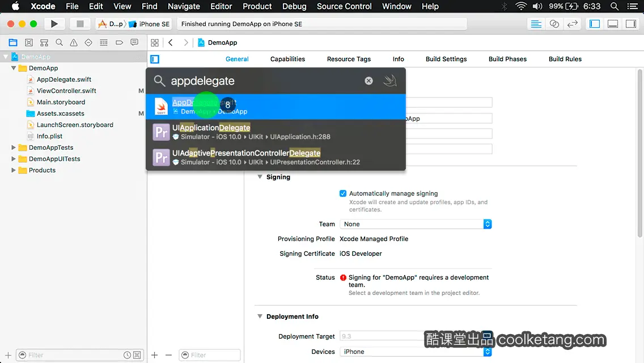Expand the Products group
The width and height of the screenshot is (644, 363).
[x=14, y=170]
